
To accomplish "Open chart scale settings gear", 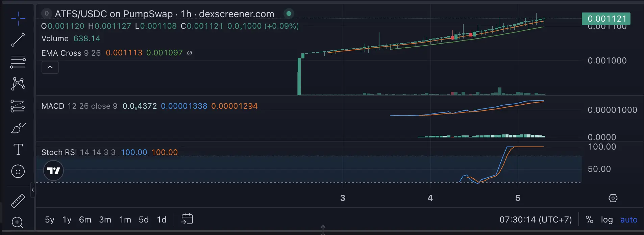I will click(613, 198).
